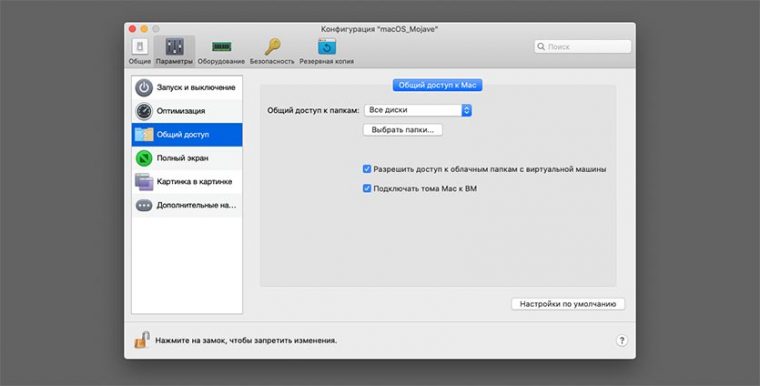This screenshot has width=760, height=386.
Task: Click Настройки по умолчанию button
Action: click(568, 304)
